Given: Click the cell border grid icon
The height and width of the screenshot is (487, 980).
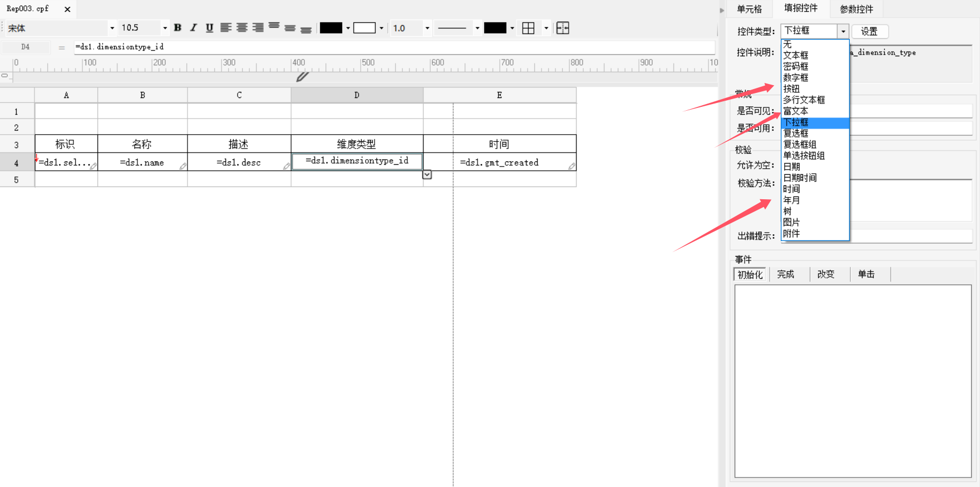Looking at the screenshot, I should point(528,28).
